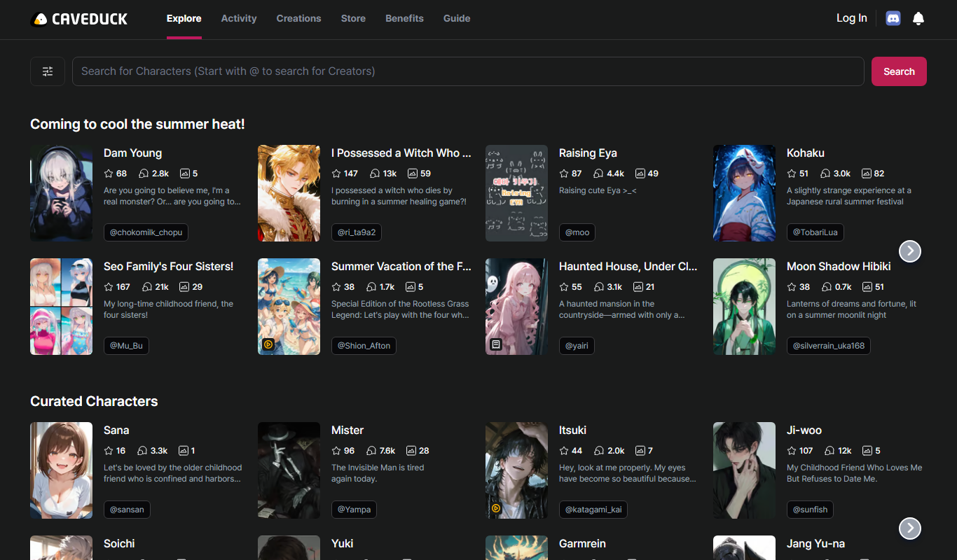Open creator @sunfish profile
The width and height of the screenshot is (957, 560).
pyautogui.click(x=810, y=510)
